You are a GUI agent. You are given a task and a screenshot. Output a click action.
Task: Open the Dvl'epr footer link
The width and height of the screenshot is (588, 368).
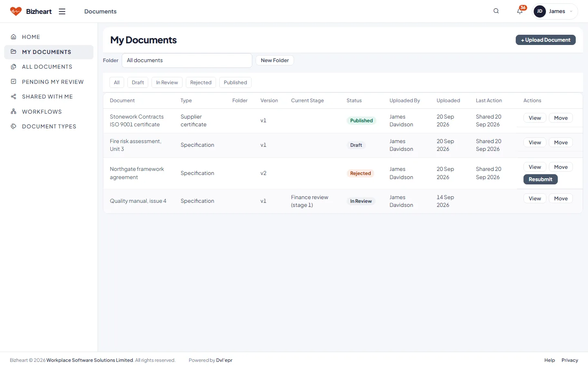[224, 360]
